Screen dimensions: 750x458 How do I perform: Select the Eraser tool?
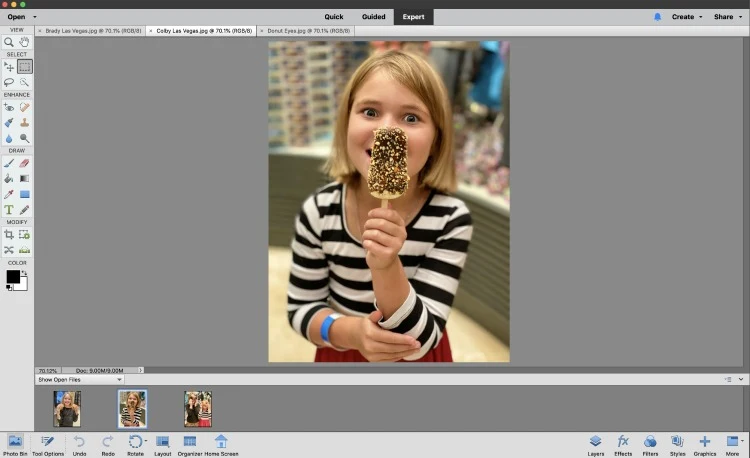(x=24, y=163)
